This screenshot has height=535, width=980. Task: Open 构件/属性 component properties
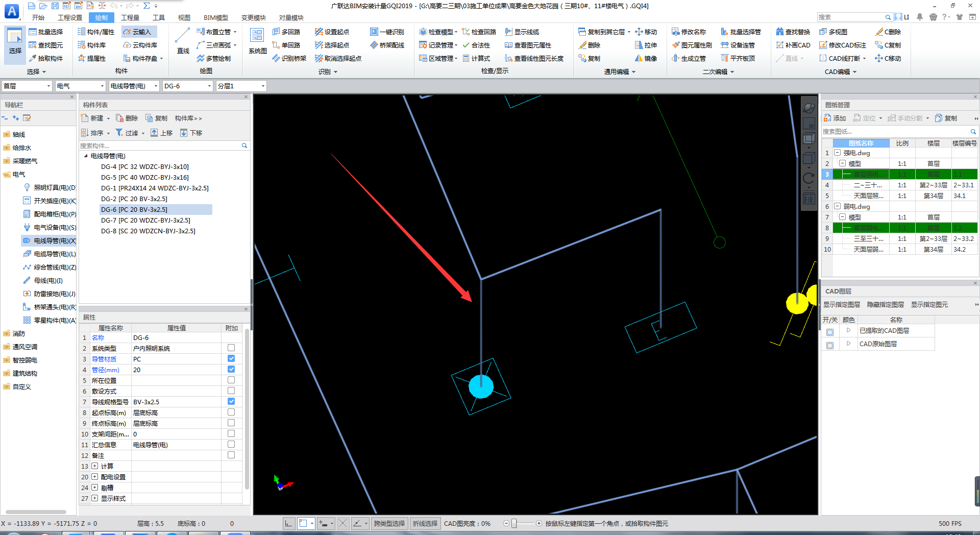pos(96,32)
